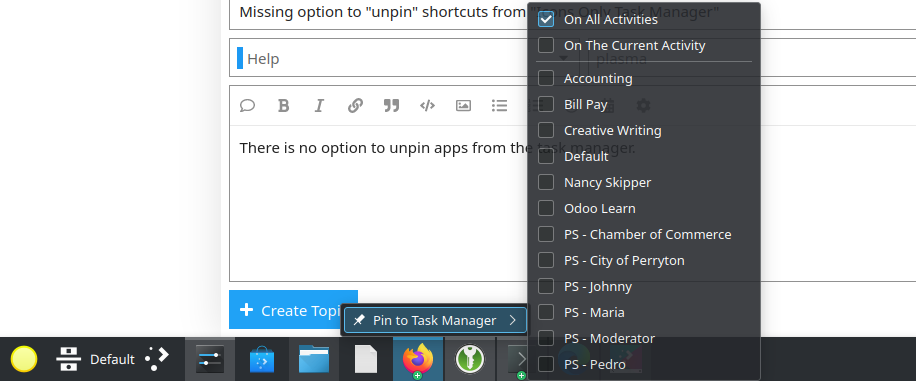Focus the post body text area
This screenshot has width=916, height=381.
(572, 203)
